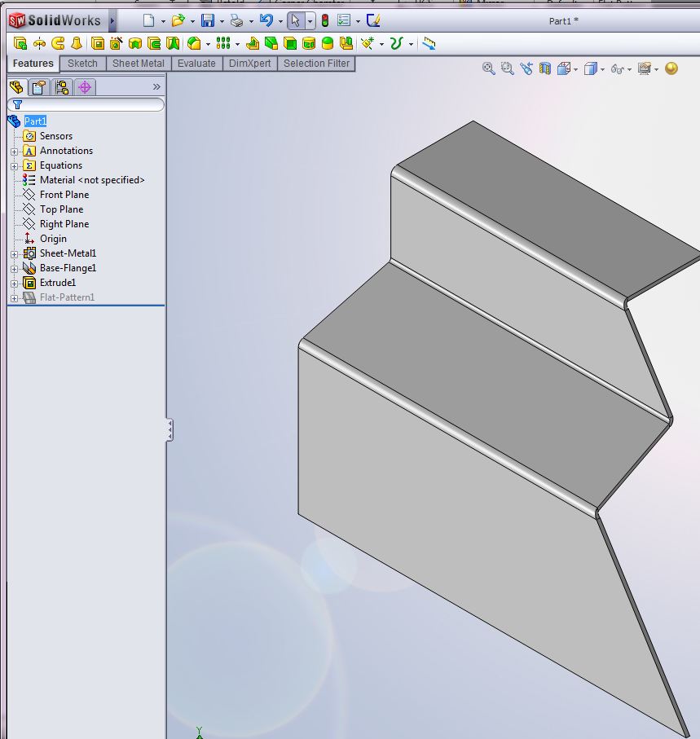Open the New document dropdown arrow
700x739 pixels.
click(163, 21)
